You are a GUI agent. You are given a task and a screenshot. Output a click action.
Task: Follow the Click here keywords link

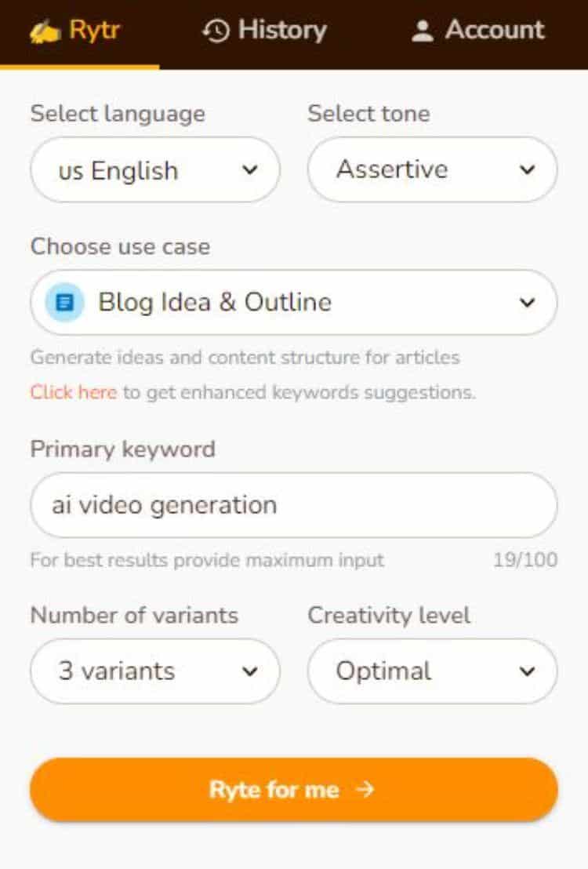pos(74,392)
